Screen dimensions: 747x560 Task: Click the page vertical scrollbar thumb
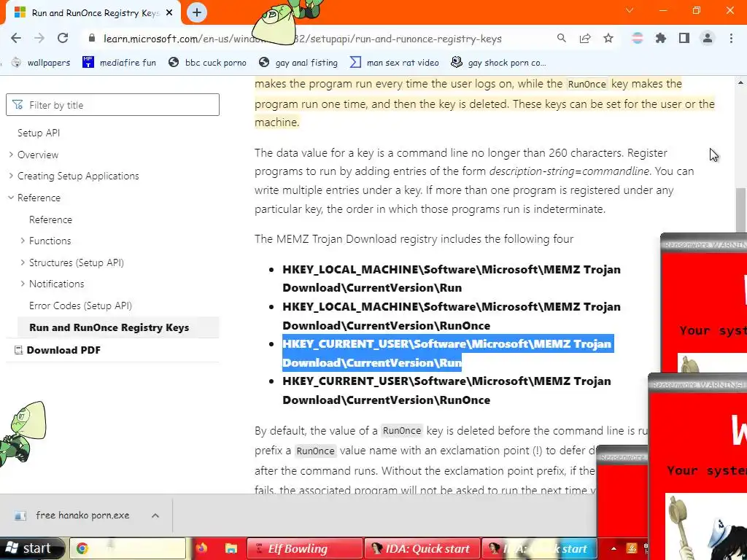click(x=741, y=209)
